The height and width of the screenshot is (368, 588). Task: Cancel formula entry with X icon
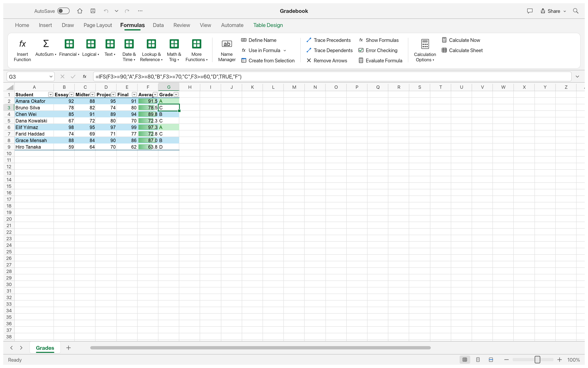(62, 77)
